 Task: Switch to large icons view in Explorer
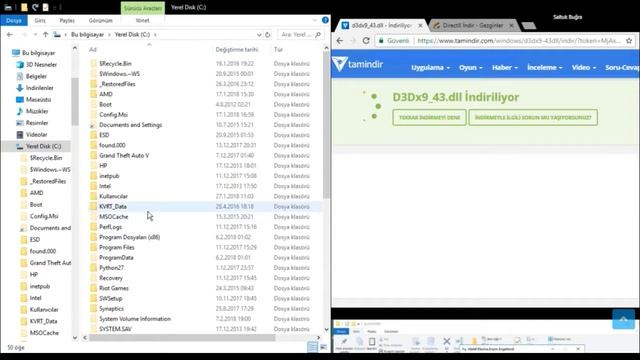[323, 347]
